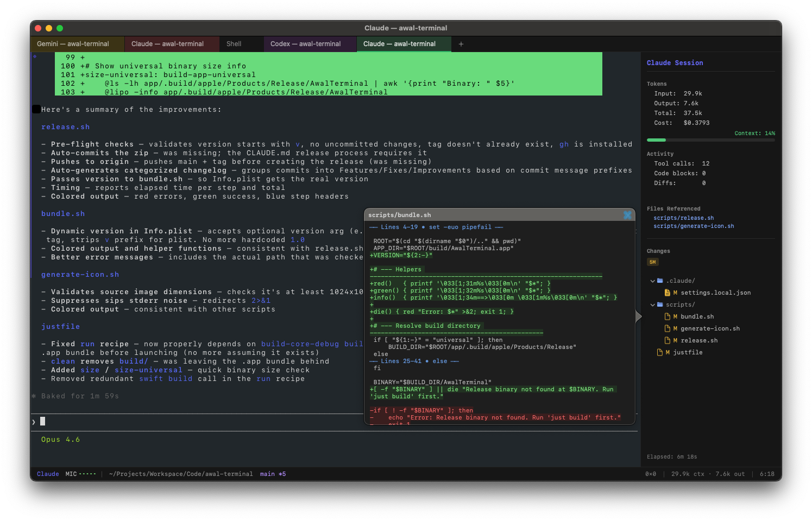Click the 0×0 status bar entry

click(651, 474)
